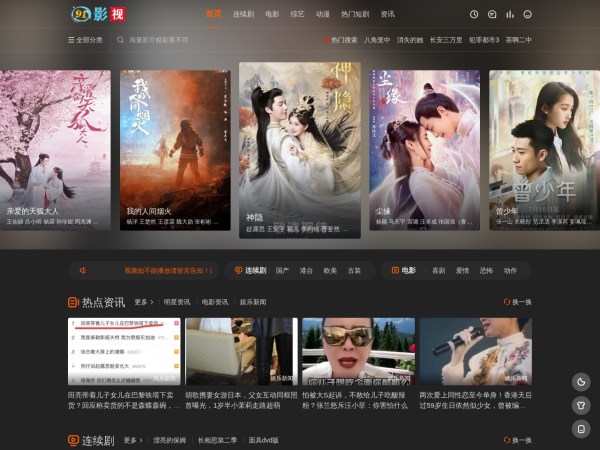Click the 91影视 site logo
This screenshot has width=600, height=450.
tap(98, 15)
